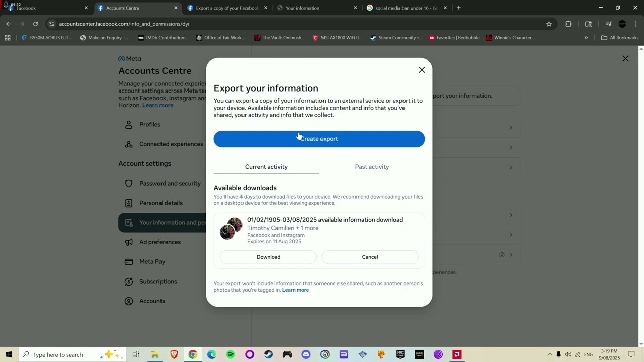This screenshot has width=644, height=362.
Task: Close the Accounts Centre page with X
Action: pyautogui.click(x=625, y=59)
